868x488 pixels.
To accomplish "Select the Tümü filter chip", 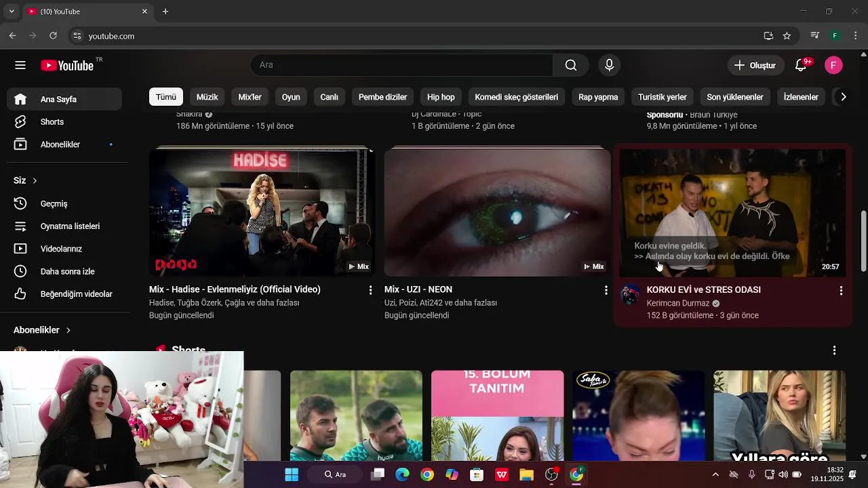I will pos(166,97).
